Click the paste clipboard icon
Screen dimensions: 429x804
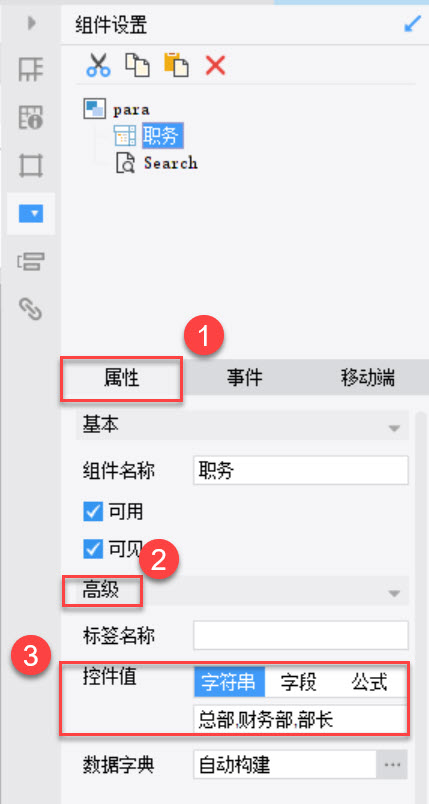176,65
